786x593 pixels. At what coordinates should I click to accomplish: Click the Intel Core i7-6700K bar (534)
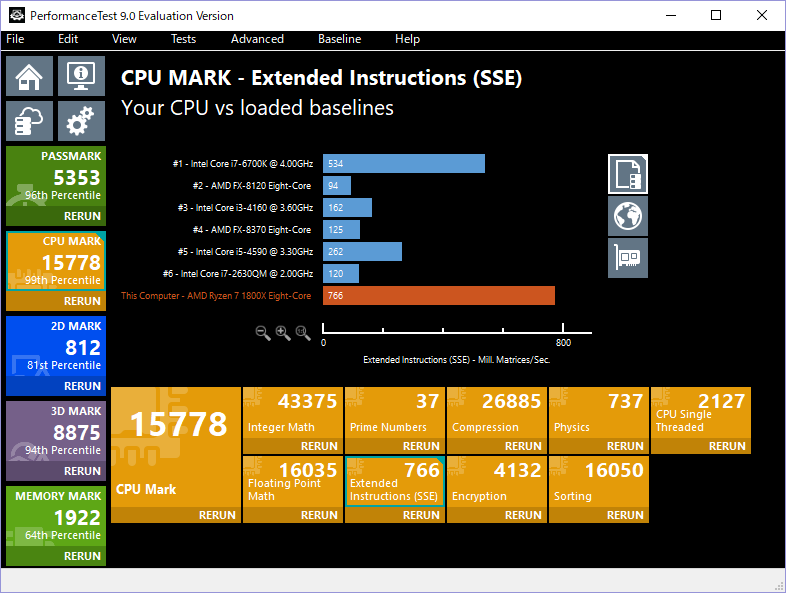tap(404, 163)
